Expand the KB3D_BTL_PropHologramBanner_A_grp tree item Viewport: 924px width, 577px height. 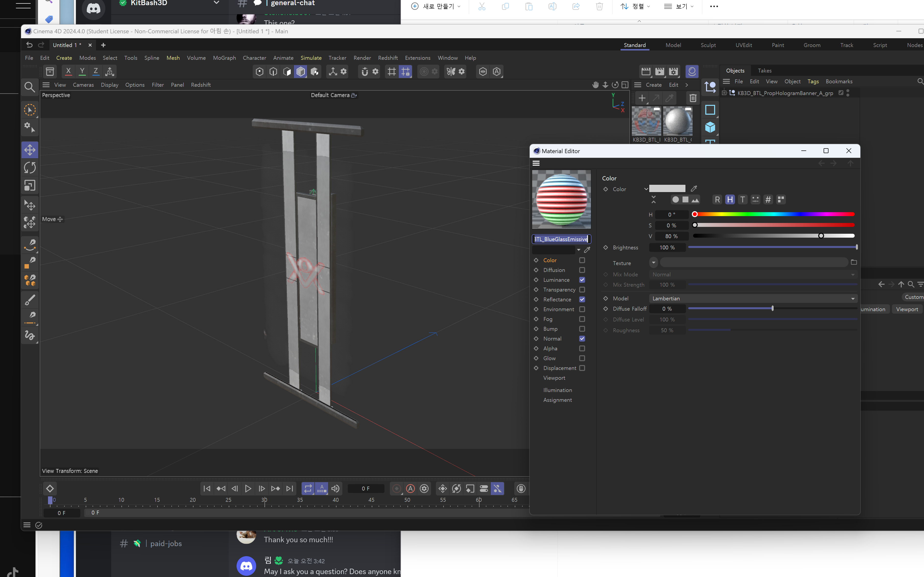(x=724, y=93)
